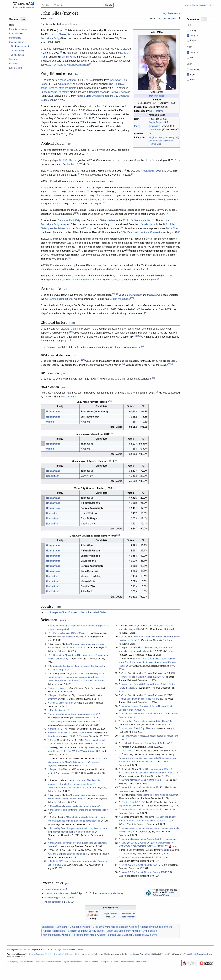Viewport: 221px width, 980px height.
Task: Select Wide width option
Action: click(x=188, y=57)
